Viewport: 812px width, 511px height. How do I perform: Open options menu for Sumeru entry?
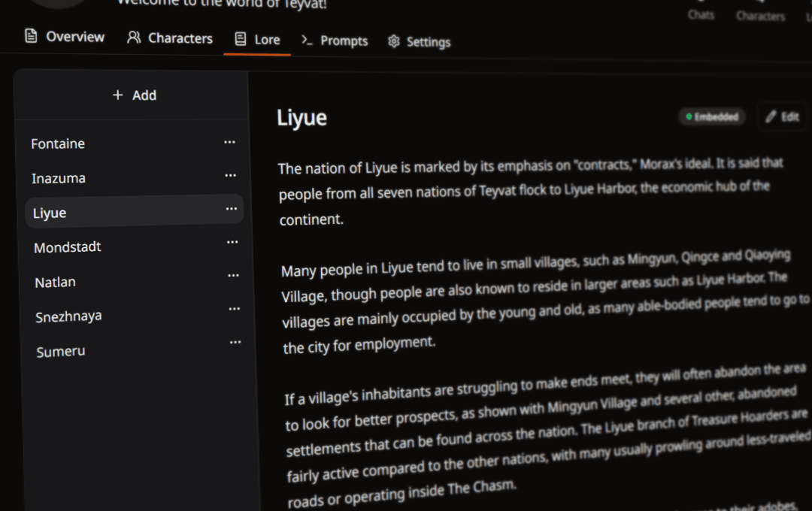click(x=235, y=342)
